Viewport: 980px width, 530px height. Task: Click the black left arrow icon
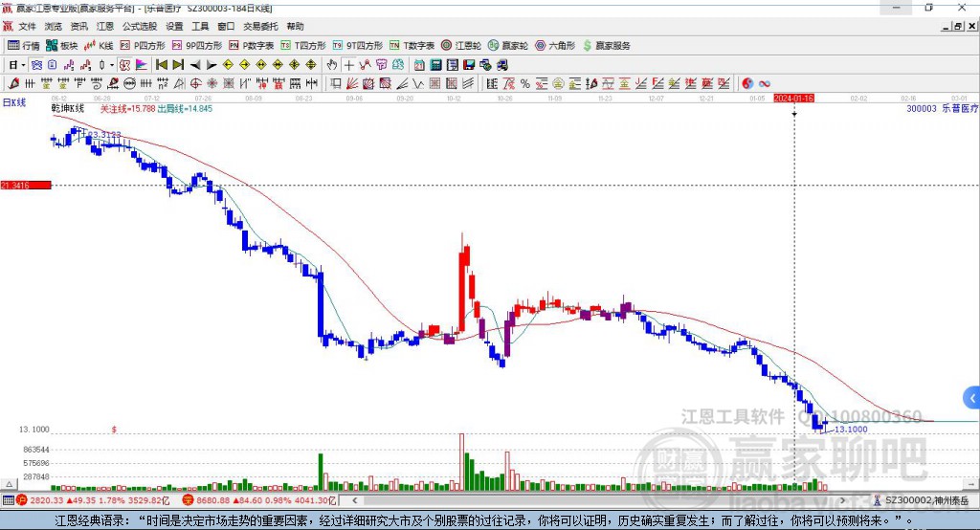(195, 64)
